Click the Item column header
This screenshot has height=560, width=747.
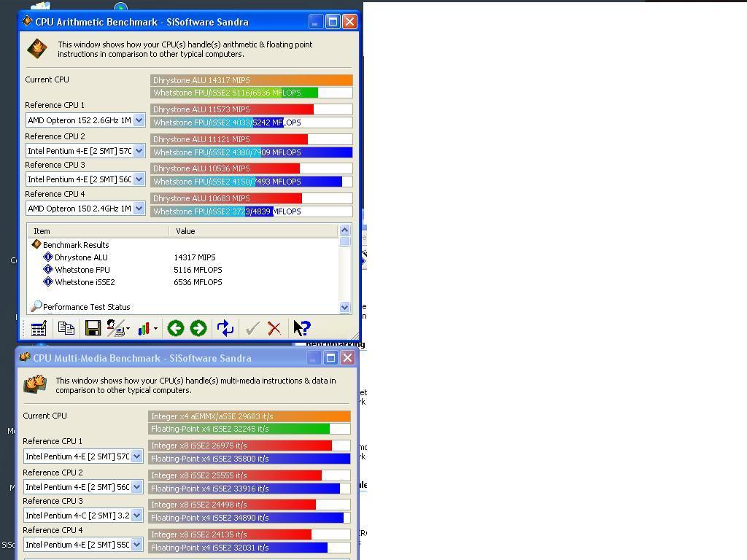[x=98, y=231]
